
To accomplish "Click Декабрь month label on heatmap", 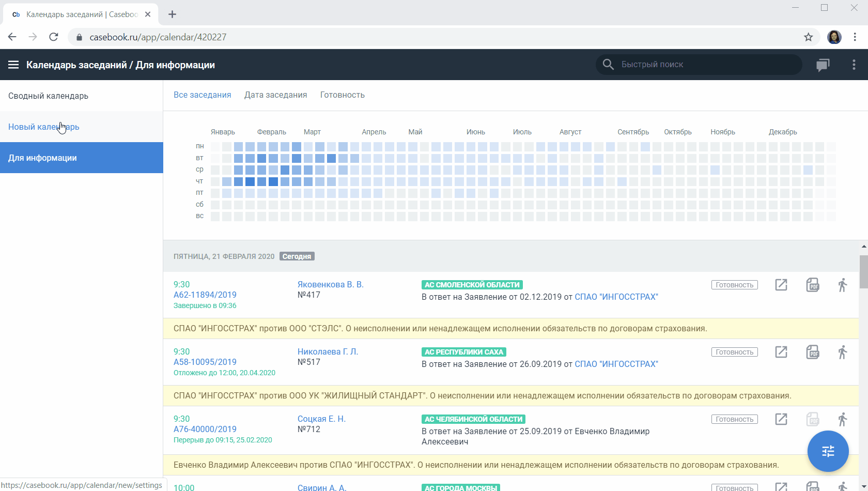I will tap(783, 132).
